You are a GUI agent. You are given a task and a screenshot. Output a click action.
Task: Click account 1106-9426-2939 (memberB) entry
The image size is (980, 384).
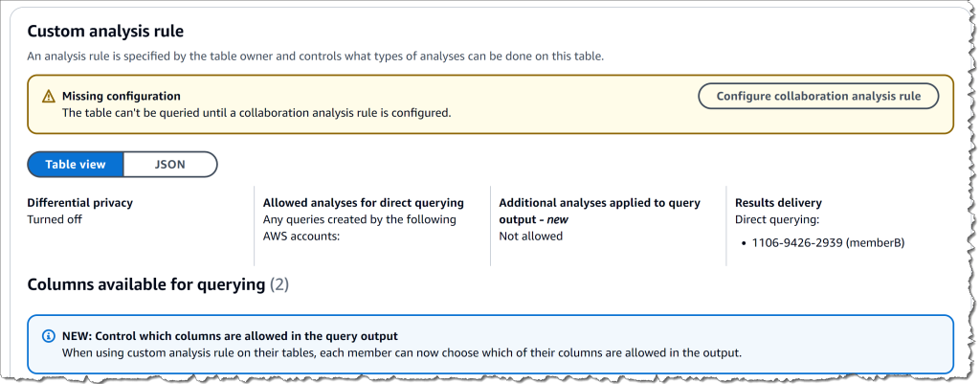click(x=827, y=242)
